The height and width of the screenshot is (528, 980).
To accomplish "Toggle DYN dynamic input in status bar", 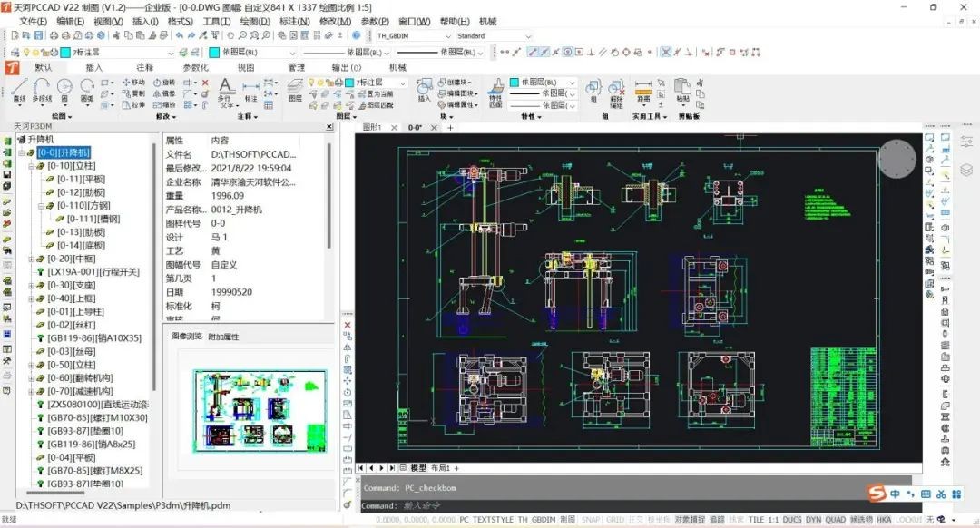I will pos(813,520).
